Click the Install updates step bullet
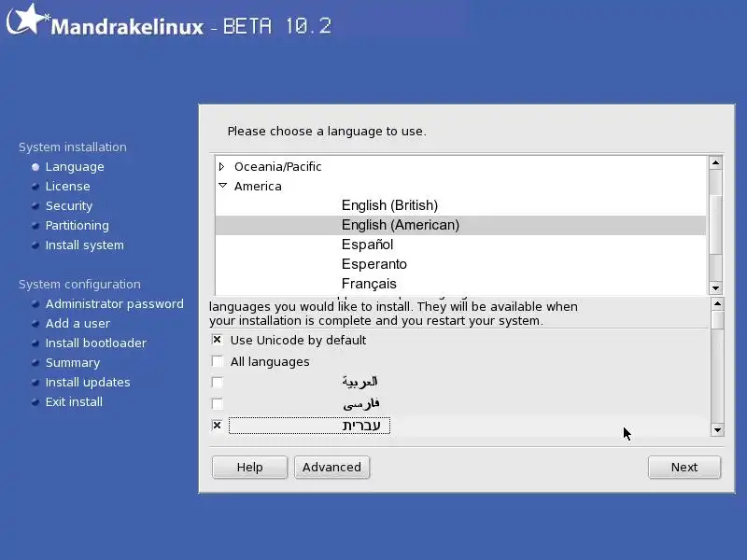 pyautogui.click(x=35, y=383)
